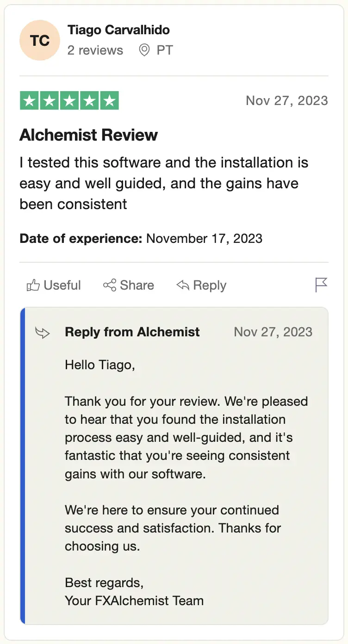Mark the review as Useful
348x644 pixels.
(x=62, y=285)
